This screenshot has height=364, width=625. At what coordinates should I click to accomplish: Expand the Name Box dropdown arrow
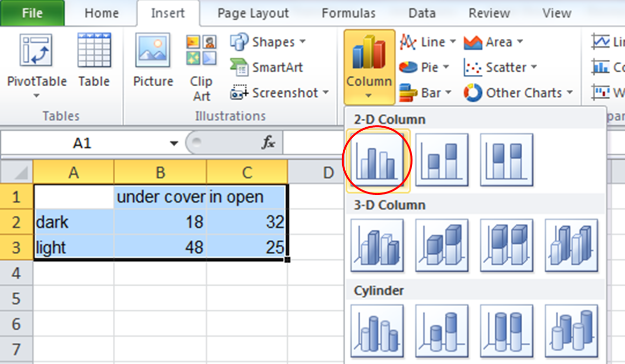(174, 144)
